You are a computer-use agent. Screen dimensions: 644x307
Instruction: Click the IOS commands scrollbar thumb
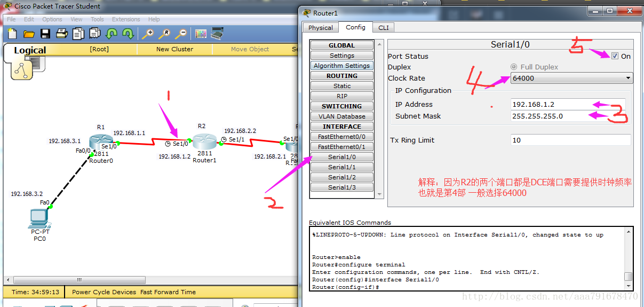(629, 277)
